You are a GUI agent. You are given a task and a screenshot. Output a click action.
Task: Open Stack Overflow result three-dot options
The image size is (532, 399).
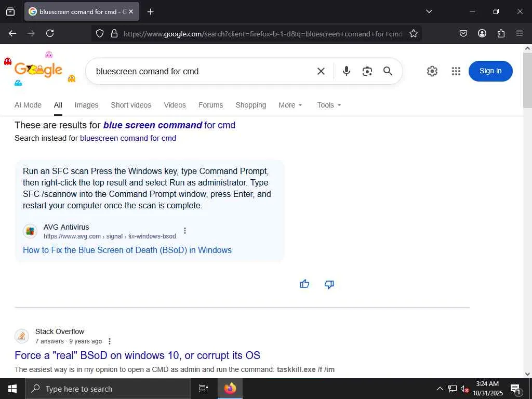pyautogui.click(x=109, y=341)
